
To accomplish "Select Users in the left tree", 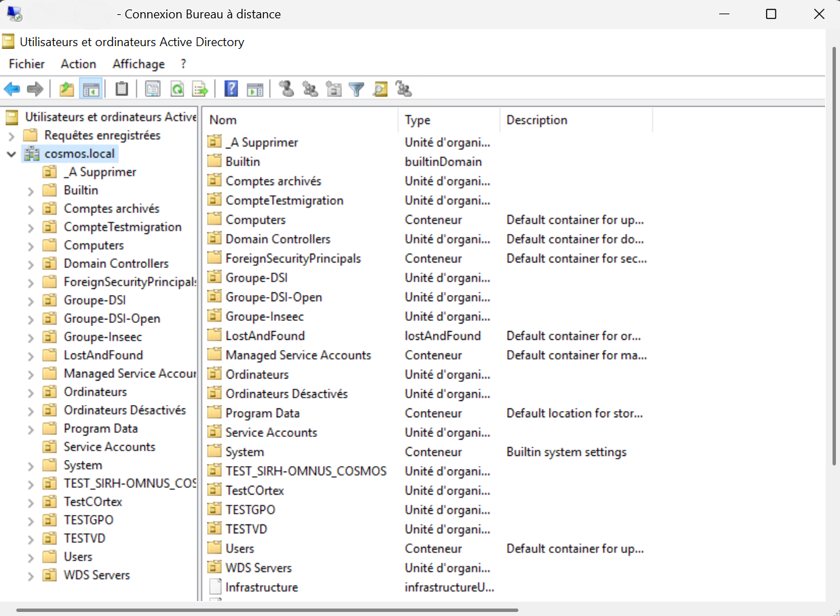I will coord(78,557).
